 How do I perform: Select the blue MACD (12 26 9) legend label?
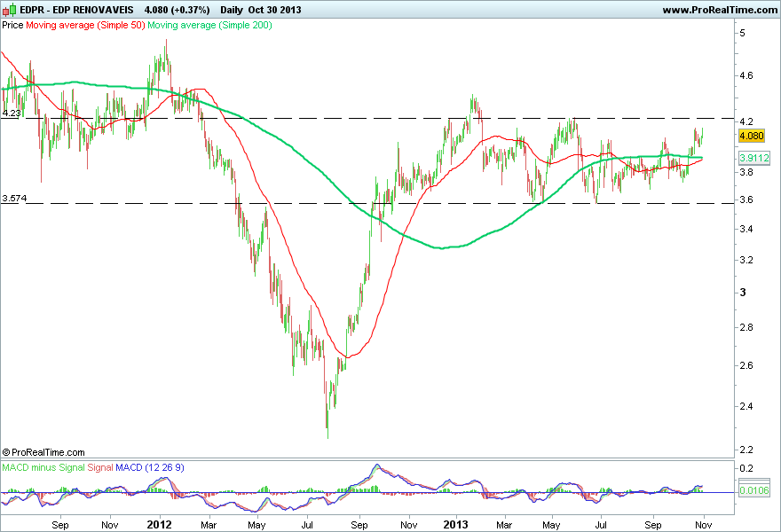[x=150, y=468]
